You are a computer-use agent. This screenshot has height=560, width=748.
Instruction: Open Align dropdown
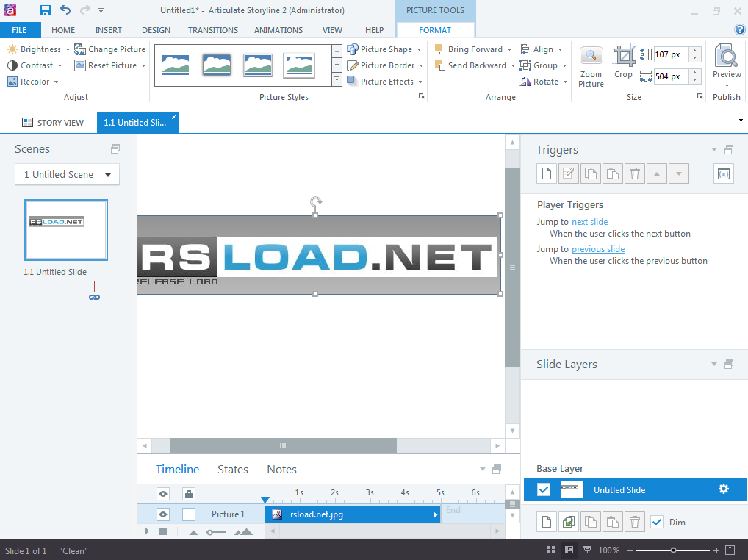pyautogui.click(x=542, y=49)
